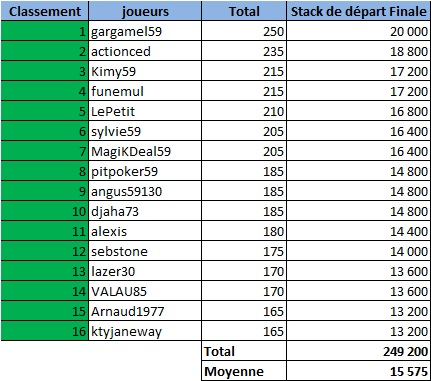This screenshot has height=381, width=431.
Task: Click the 16 800 stack cell
Action: coord(358,111)
